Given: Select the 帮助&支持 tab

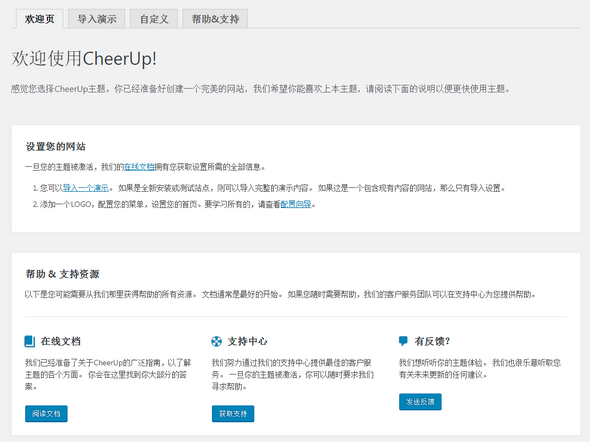Looking at the screenshot, I should point(215,19).
